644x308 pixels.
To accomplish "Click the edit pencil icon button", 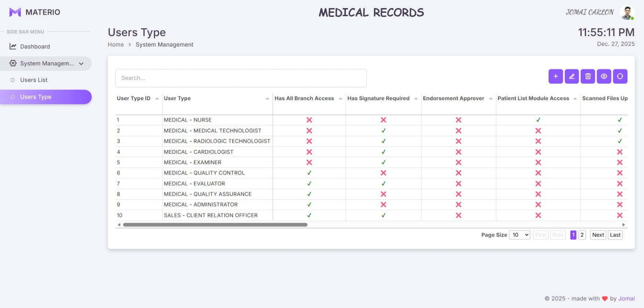I will [572, 76].
